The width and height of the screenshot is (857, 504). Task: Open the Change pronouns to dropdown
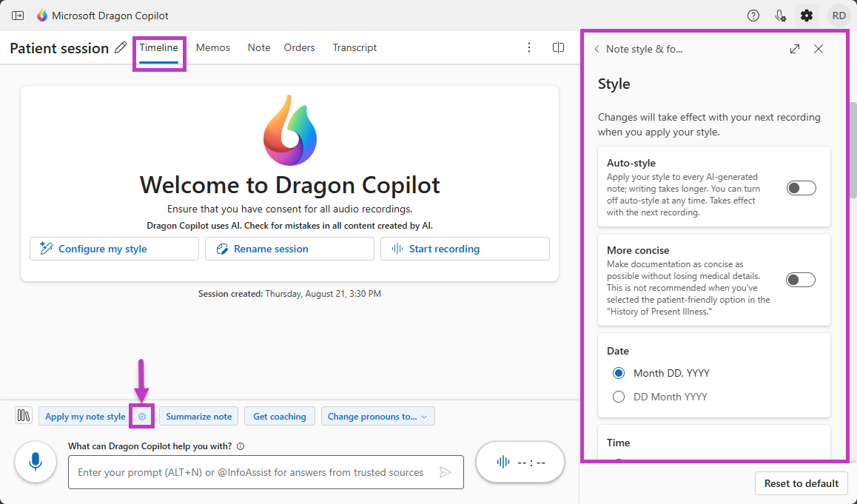(x=377, y=416)
